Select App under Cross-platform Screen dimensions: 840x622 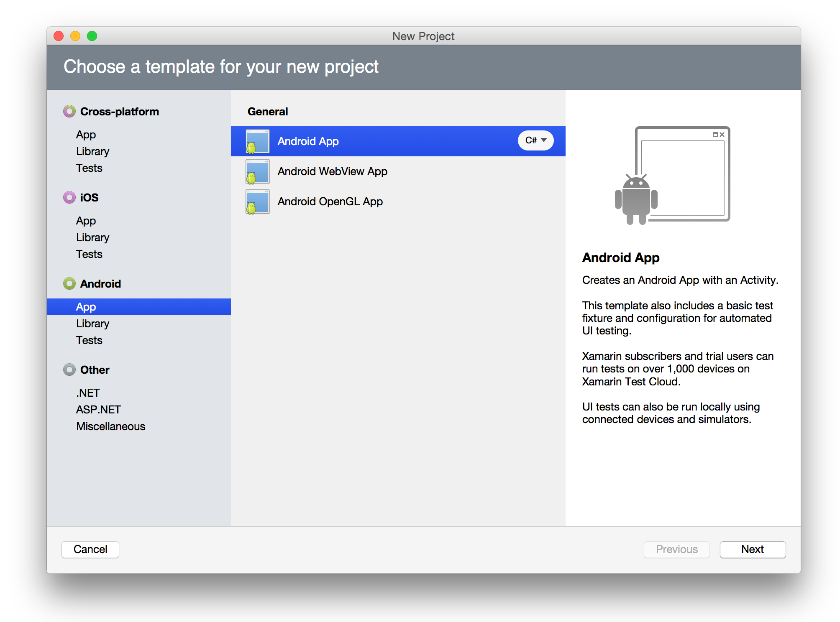coord(86,135)
